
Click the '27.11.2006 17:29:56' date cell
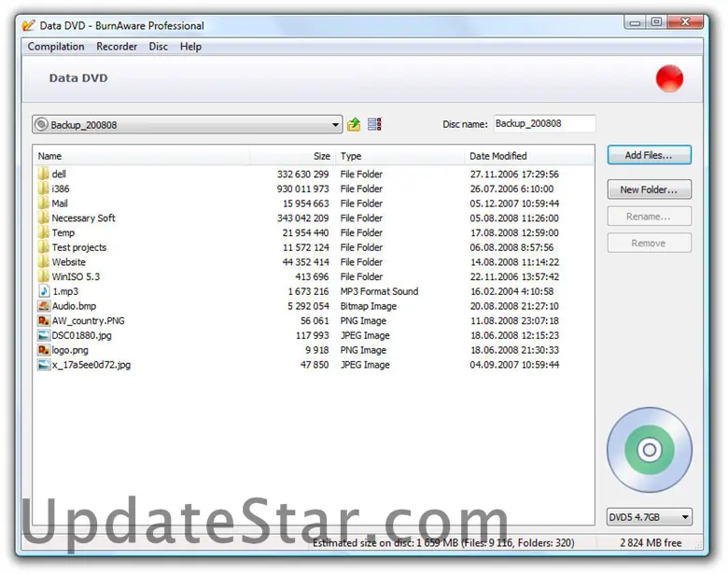point(514,174)
